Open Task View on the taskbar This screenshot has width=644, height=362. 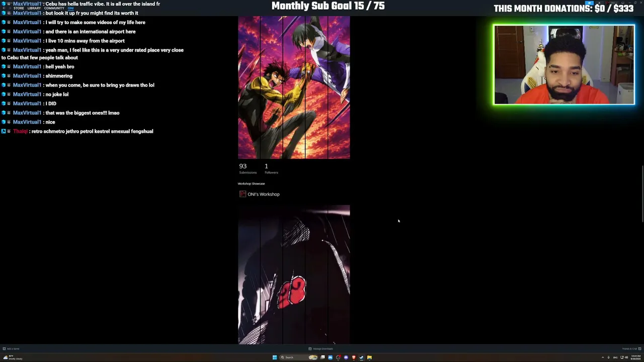323,357
